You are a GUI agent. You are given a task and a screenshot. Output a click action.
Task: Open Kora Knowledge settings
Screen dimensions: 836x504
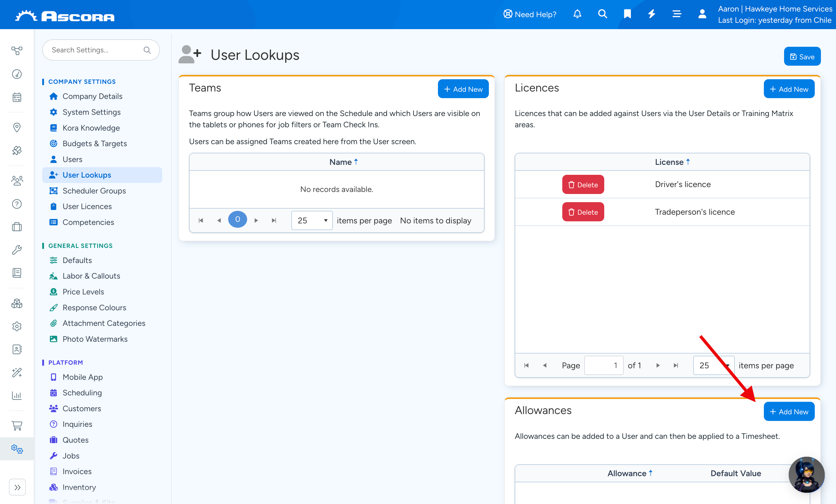coord(91,128)
